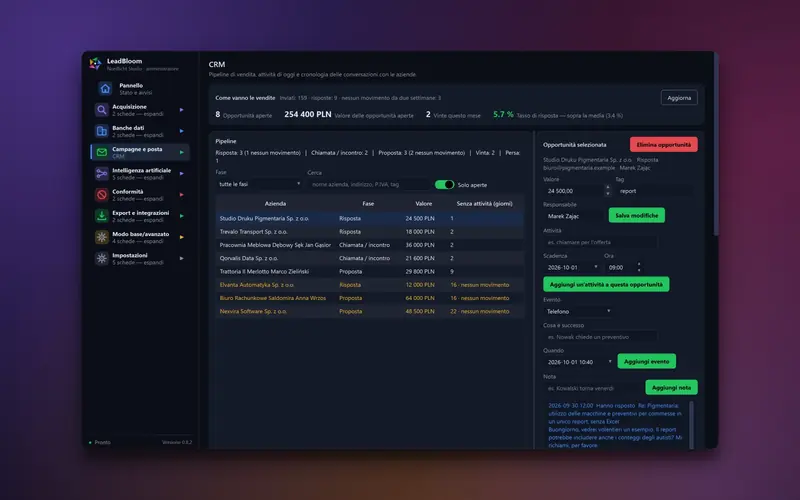Click the main window vertical scrollbar

click(716, 143)
